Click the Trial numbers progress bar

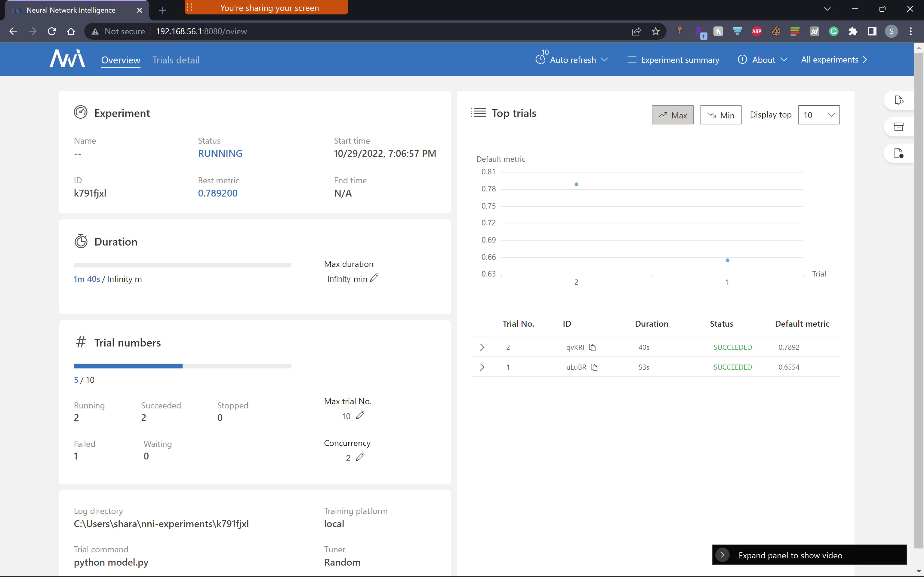182,366
